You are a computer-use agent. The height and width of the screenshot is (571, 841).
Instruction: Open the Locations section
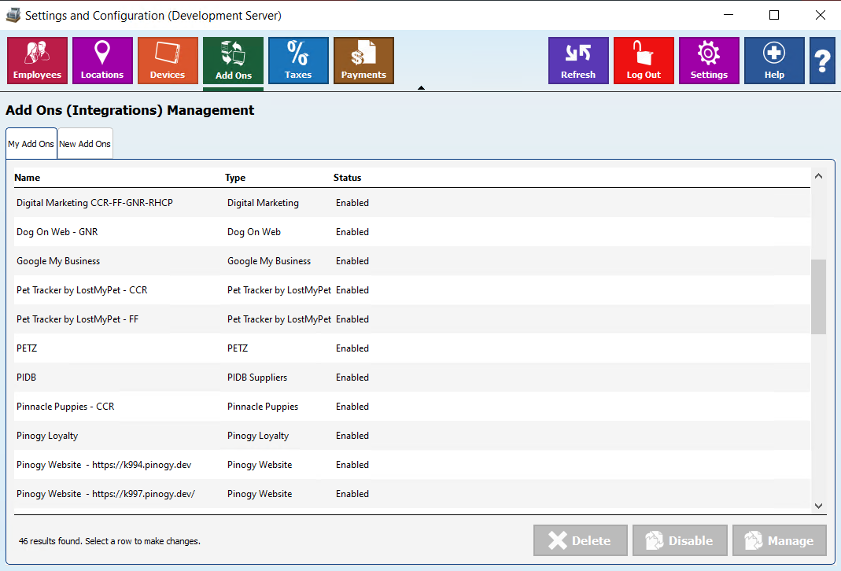(102, 60)
